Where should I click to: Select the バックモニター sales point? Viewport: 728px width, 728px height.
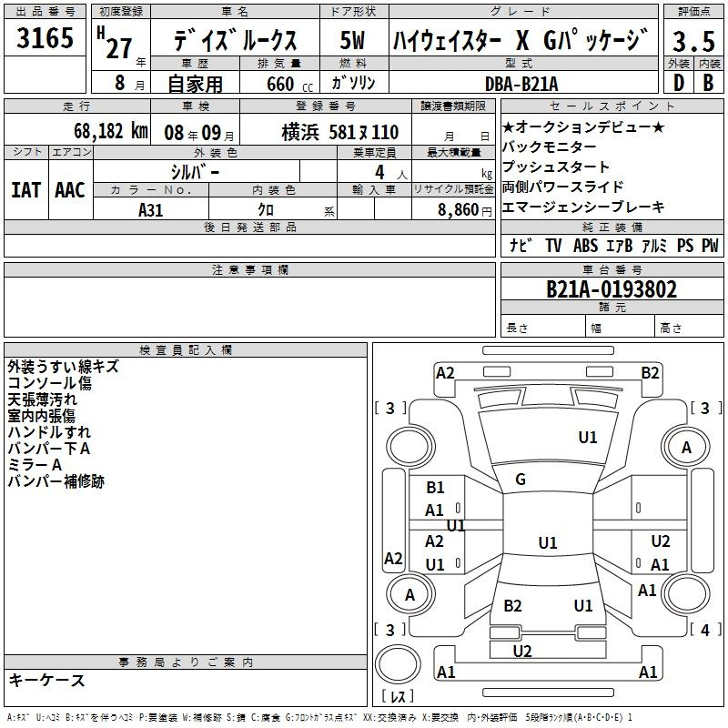(550, 147)
